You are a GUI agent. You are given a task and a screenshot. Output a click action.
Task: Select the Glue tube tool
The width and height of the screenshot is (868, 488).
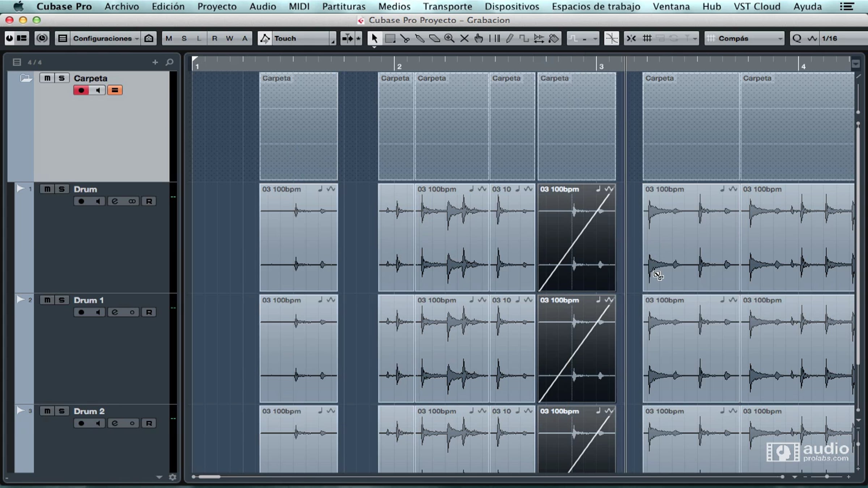420,38
